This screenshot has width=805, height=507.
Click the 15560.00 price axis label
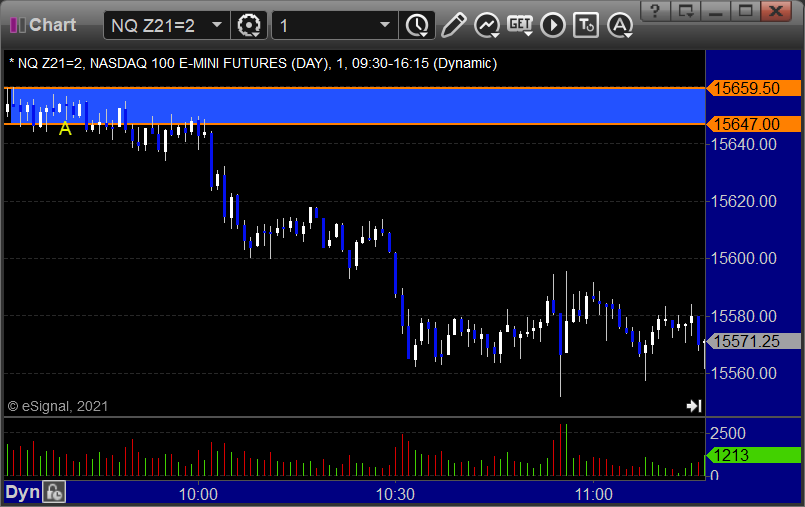[x=743, y=373]
